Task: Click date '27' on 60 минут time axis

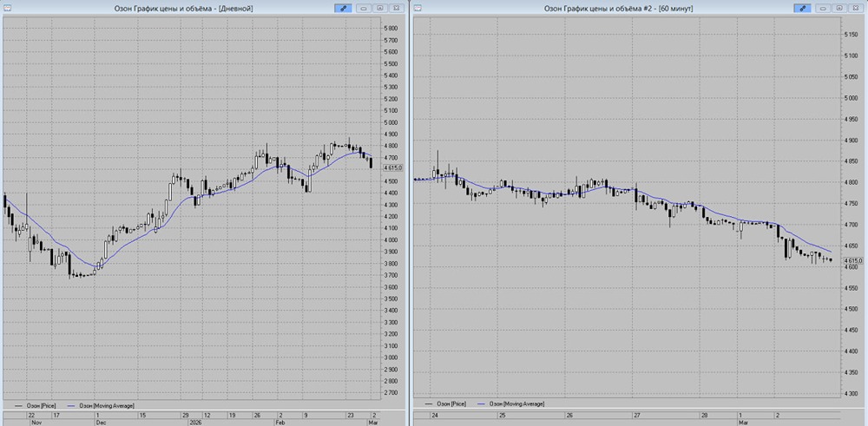Action: pos(636,415)
